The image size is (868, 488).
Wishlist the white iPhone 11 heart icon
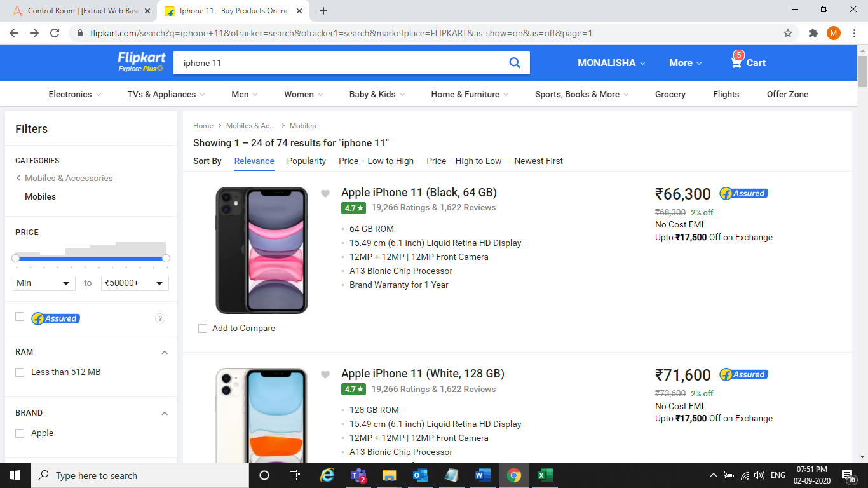click(x=325, y=375)
